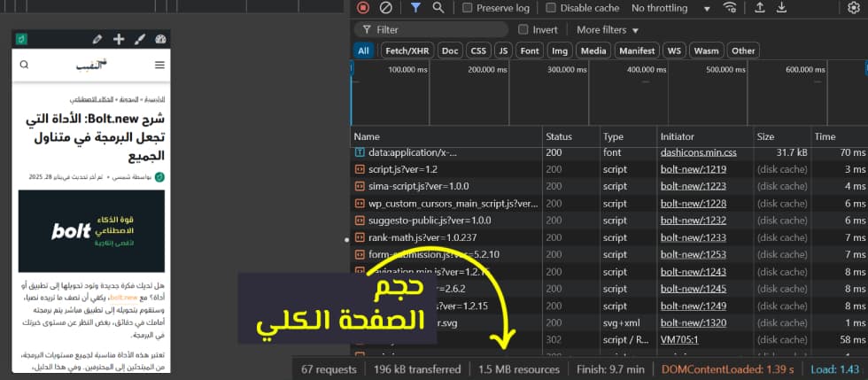Click the 1.5 MB resources status text
The width and height of the screenshot is (868, 380).
(x=519, y=369)
